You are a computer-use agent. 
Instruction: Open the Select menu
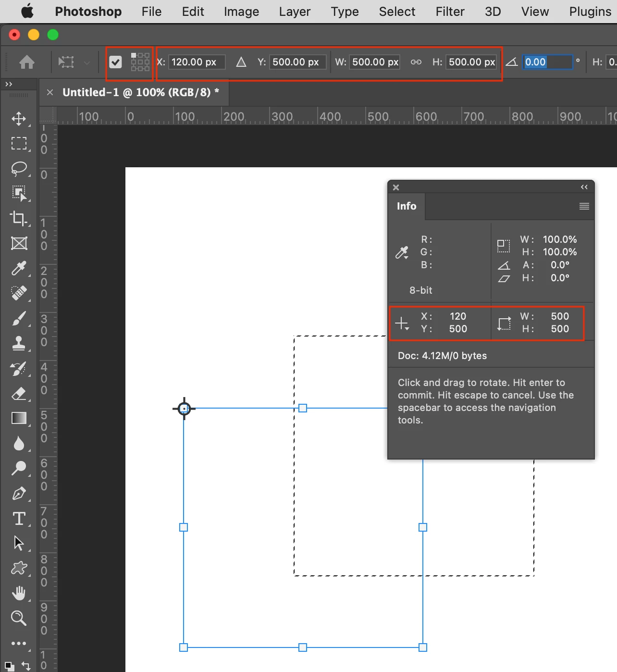(397, 12)
